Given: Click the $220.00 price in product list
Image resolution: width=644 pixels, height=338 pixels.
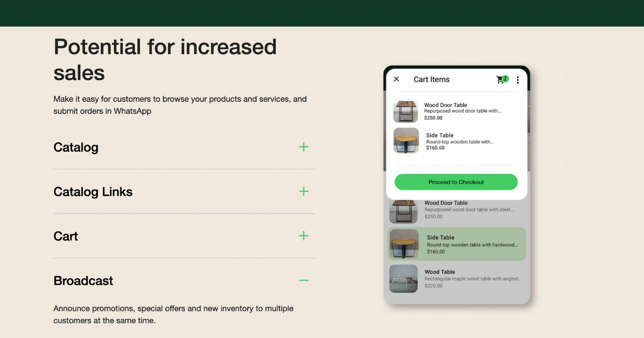Looking at the screenshot, I should (x=434, y=286).
